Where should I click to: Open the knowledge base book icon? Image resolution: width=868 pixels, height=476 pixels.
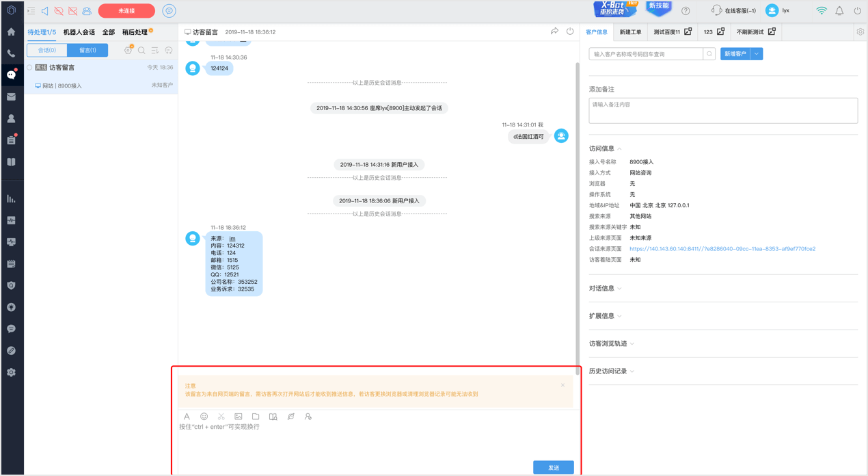click(x=273, y=416)
